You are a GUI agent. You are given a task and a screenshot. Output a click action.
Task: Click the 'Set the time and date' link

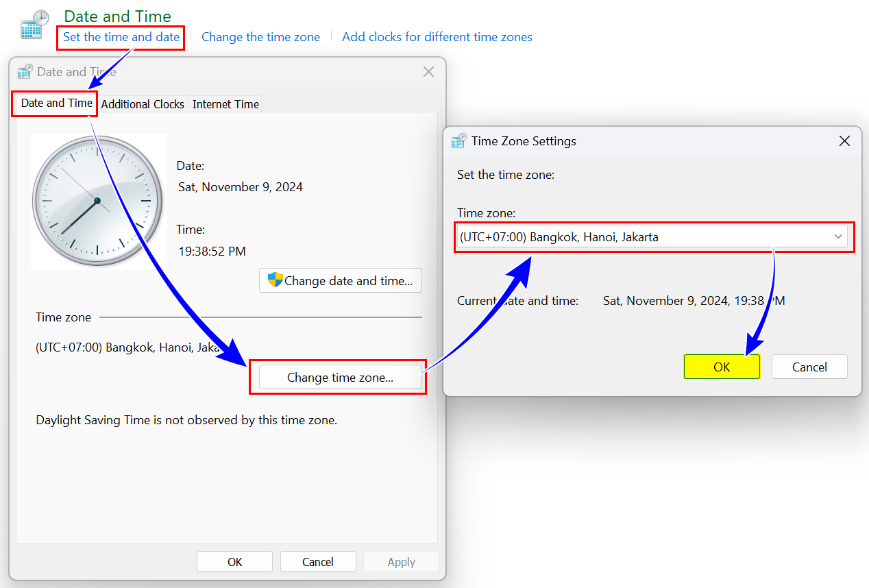pos(121,37)
